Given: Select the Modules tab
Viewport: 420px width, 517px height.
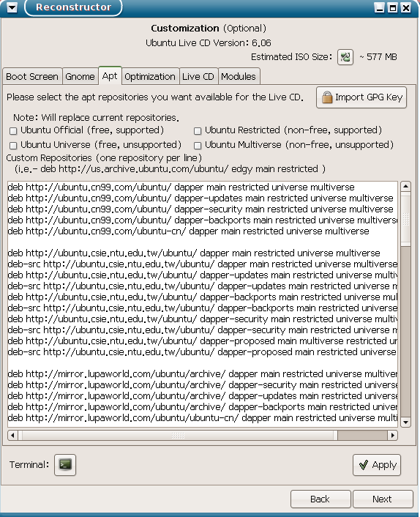Looking at the screenshot, I should pos(239,76).
